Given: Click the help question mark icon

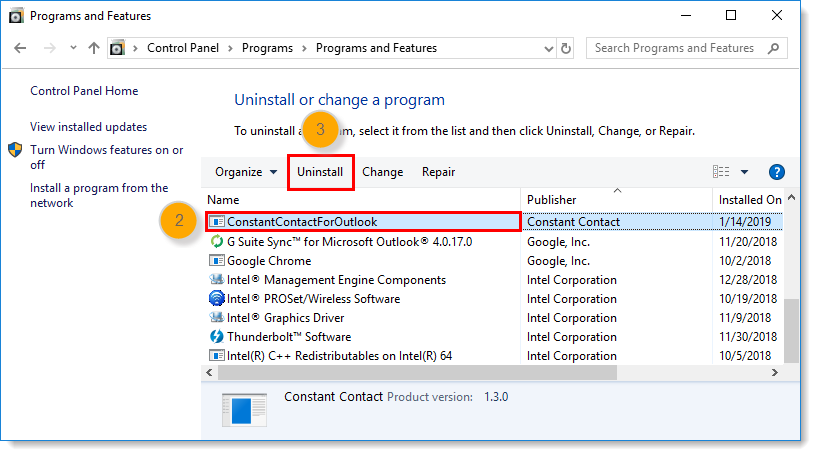Looking at the screenshot, I should (x=777, y=172).
